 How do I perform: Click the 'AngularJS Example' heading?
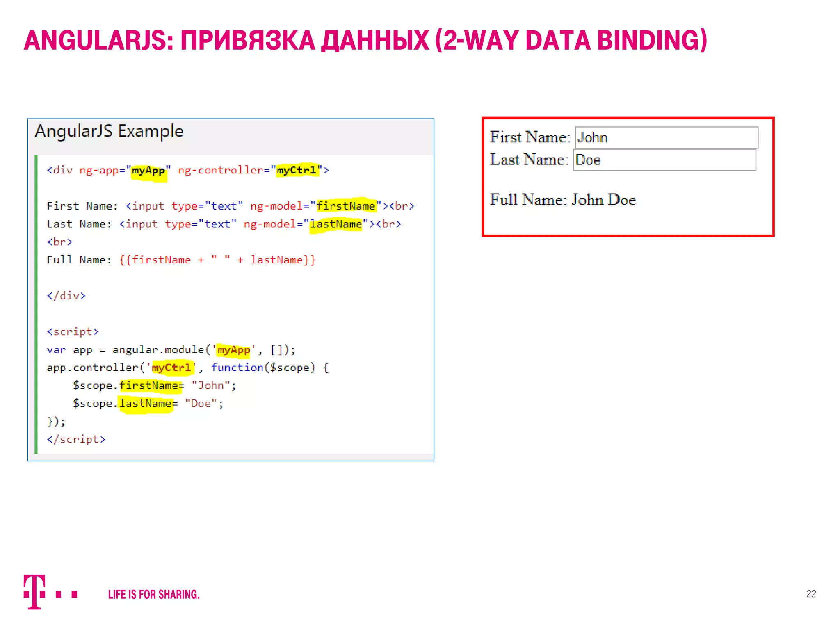coord(109,131)
